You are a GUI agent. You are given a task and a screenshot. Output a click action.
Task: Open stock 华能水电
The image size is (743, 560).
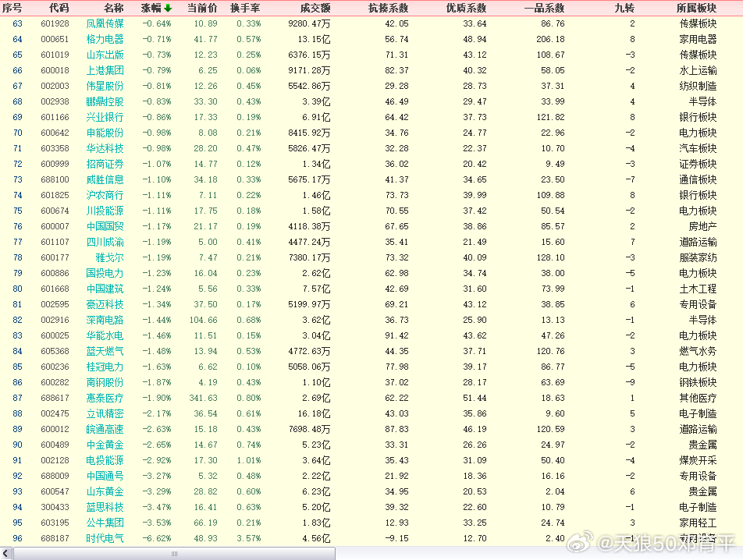(x=105, y=335)
